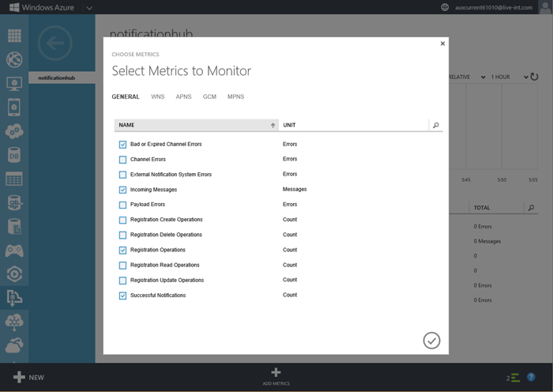Click the NEW plus button
The image size is (553, 392).
tap(28, 377)
